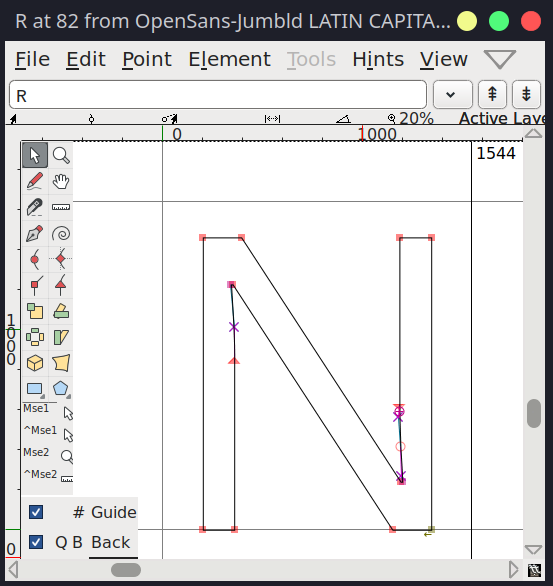Open the Hints menu
Screen dimensions: 553x586
(378, 59)
